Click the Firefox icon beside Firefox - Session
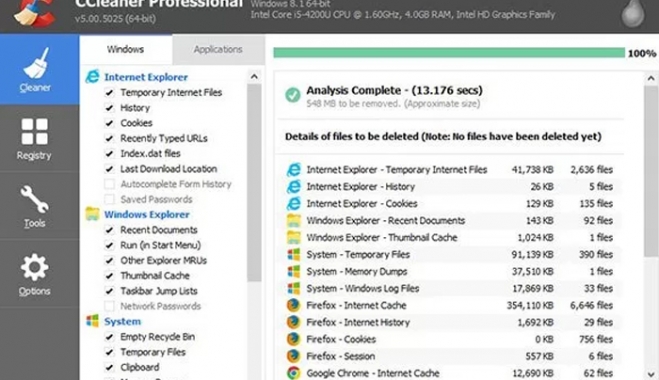This screenshot has height=380, width=659. (x=294, y=356)
